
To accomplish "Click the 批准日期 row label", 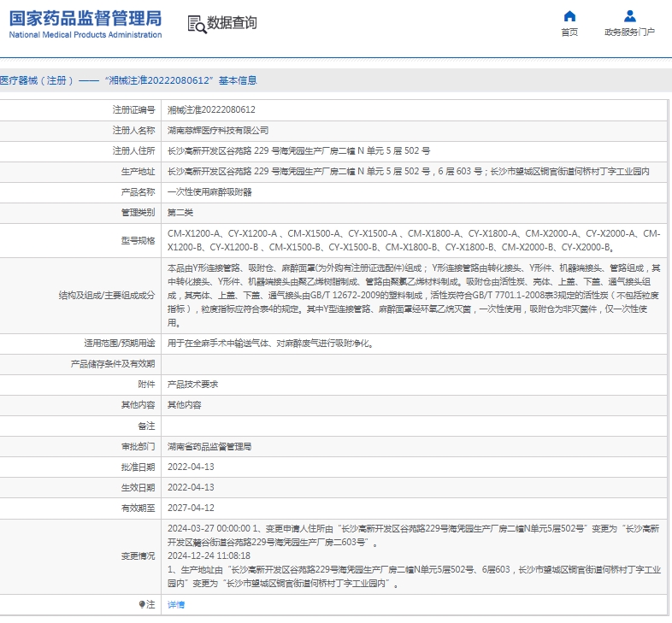I will (x=138, y=467).
